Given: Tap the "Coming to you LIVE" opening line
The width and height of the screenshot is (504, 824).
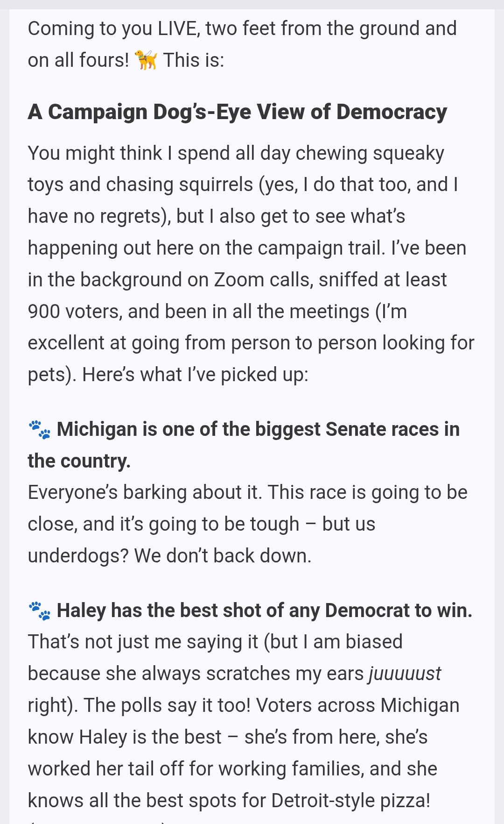Looking at the screenshot, I should pyautogui.click(x=242, y=28).
